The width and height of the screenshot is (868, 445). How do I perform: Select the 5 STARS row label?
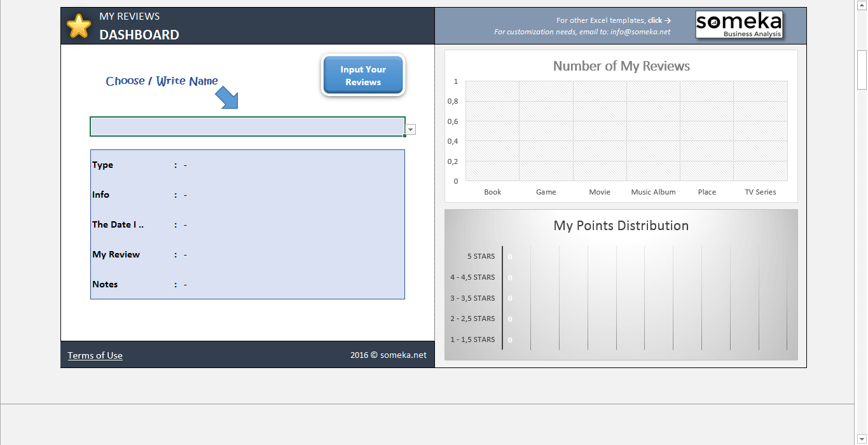point(481,257)
